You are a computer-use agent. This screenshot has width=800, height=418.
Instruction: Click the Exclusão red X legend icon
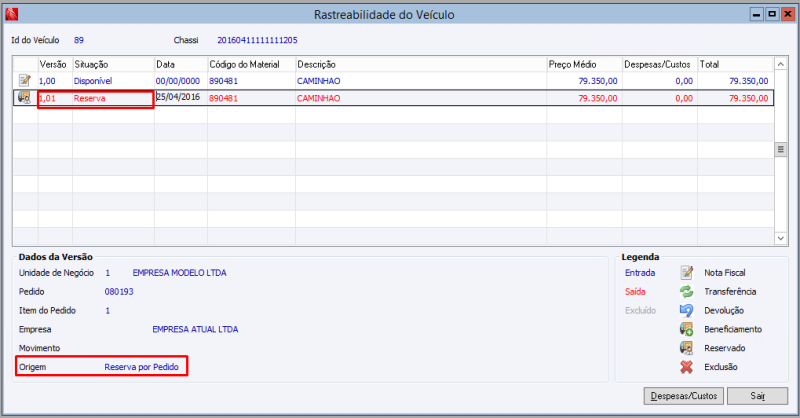pyautogui.click(x=687, y=367)
